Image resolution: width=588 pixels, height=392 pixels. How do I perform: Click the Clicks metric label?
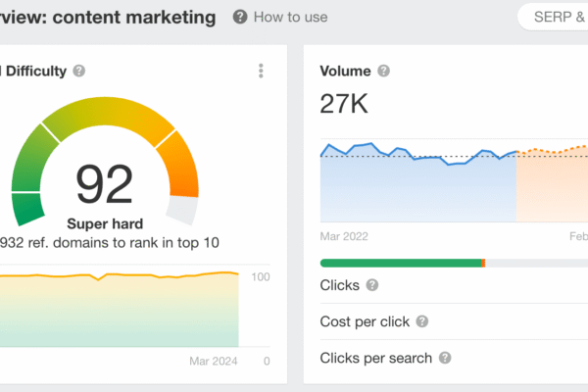[x=340, y=285]
